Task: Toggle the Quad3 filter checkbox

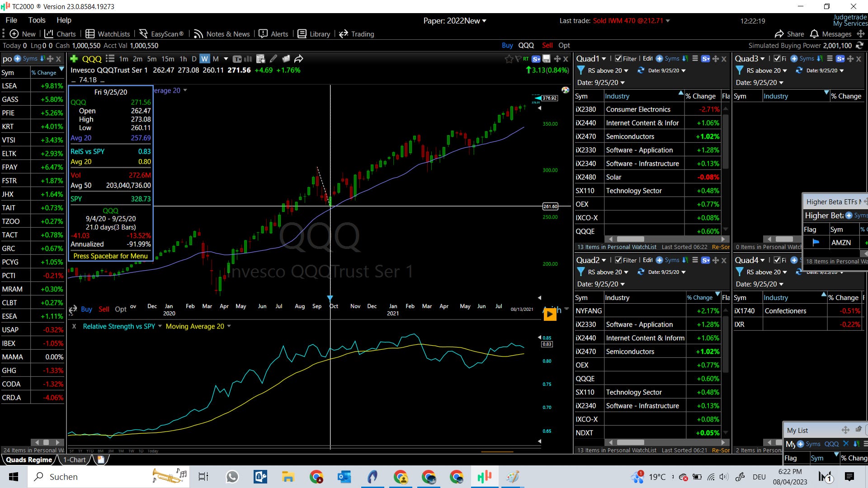Action: [777, 59]
